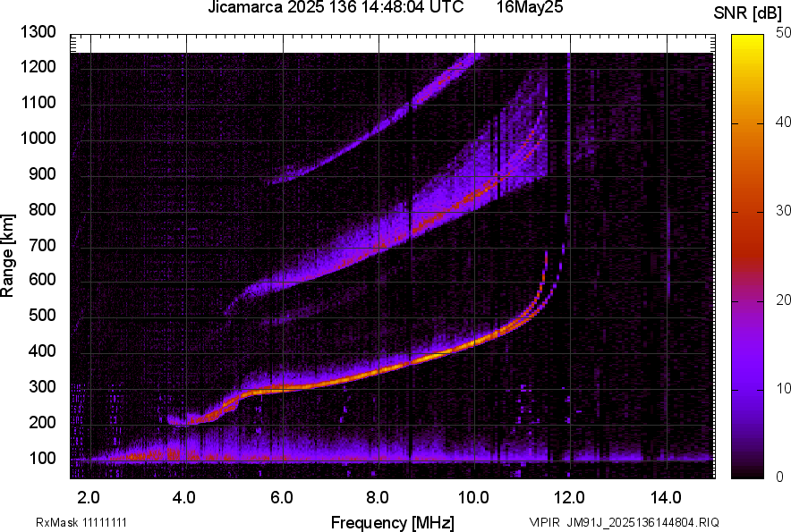This screenshot has width=791, height=532.
Task: Click the colorbar tick label "30"
Action: coord(784,210)
